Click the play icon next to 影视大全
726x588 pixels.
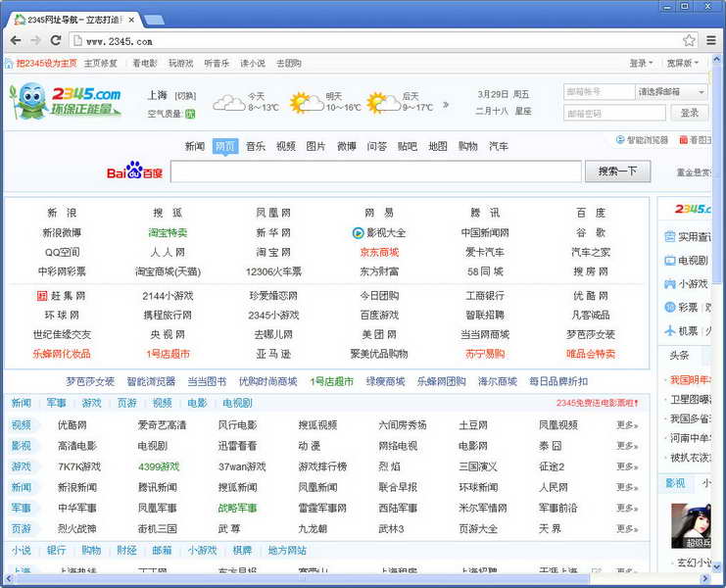point(358,233)
